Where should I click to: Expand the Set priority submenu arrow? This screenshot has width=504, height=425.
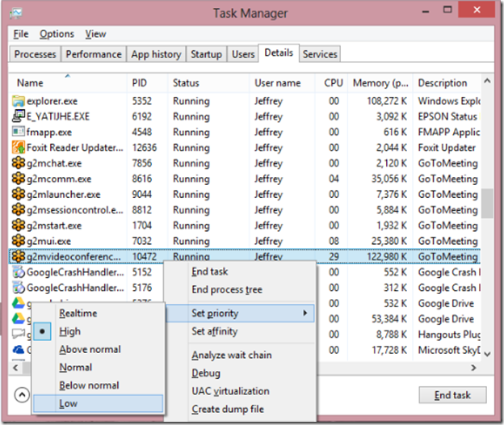coord(305,313)
